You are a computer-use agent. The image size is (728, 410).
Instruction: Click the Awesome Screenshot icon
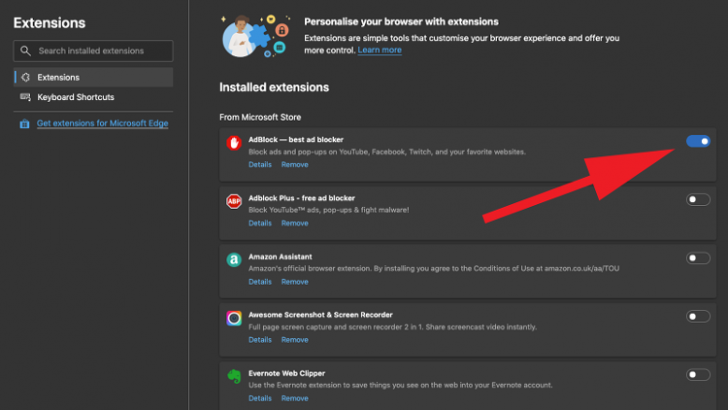click(234, 318)
